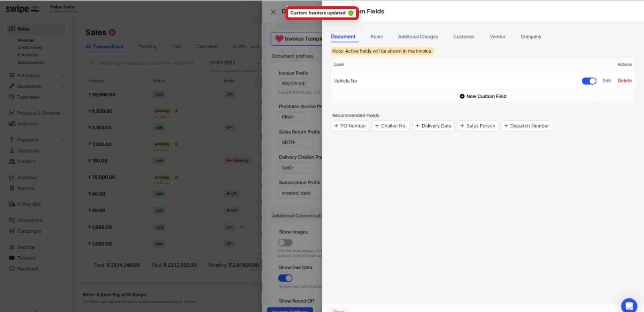The width and height of the screenshot is (644, 312).
Task: Click the swipe logo
Action: [x=22, y=9]
